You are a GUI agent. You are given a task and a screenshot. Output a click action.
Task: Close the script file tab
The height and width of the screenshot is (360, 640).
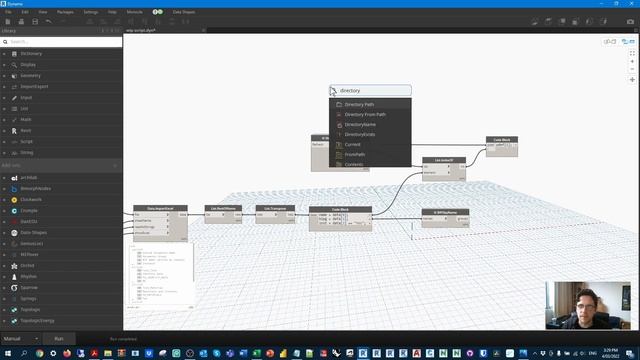coord(203,30)
